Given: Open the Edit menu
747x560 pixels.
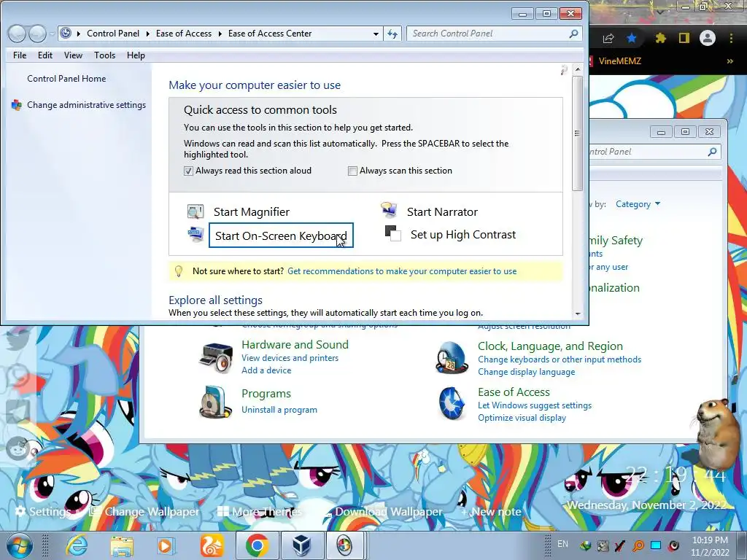Looking at the screenshot, I should (45, 55).
